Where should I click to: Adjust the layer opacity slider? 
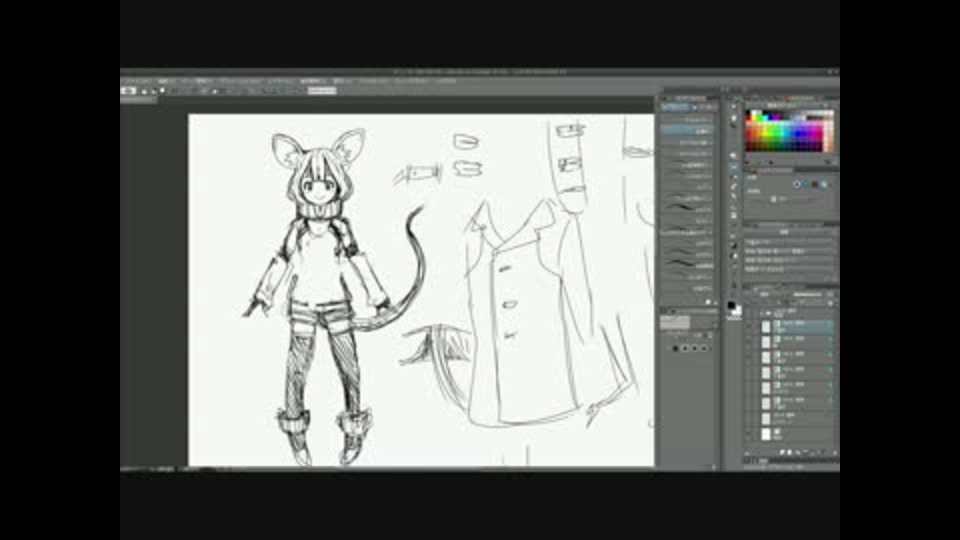(x=807, y=294)
